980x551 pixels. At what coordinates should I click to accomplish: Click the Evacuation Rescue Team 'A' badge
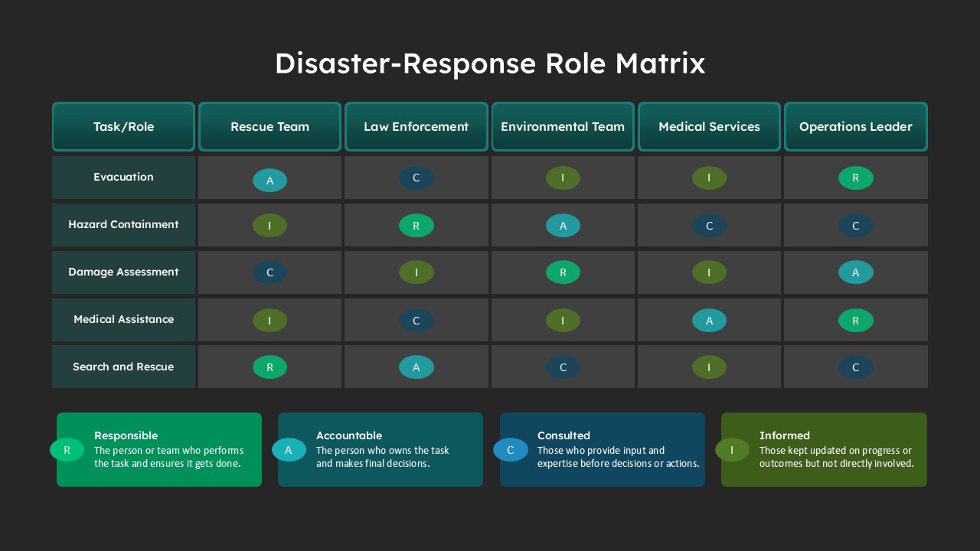269,181
